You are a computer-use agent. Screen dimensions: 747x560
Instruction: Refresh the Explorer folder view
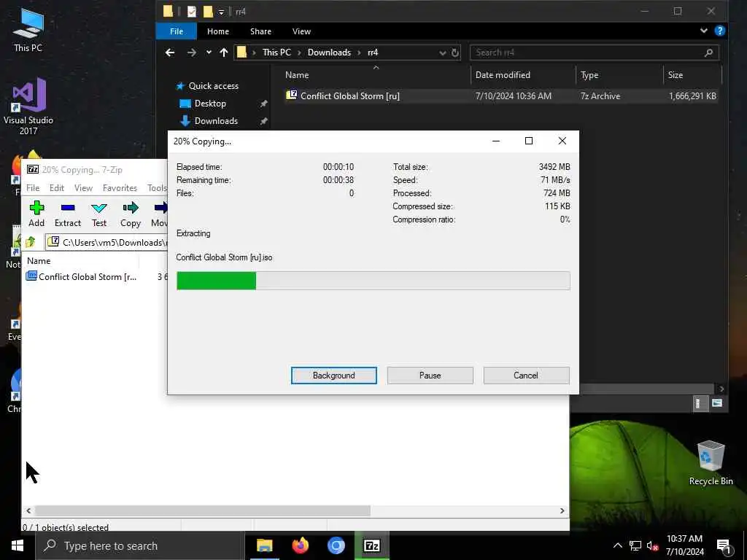[x=455, y=52]
